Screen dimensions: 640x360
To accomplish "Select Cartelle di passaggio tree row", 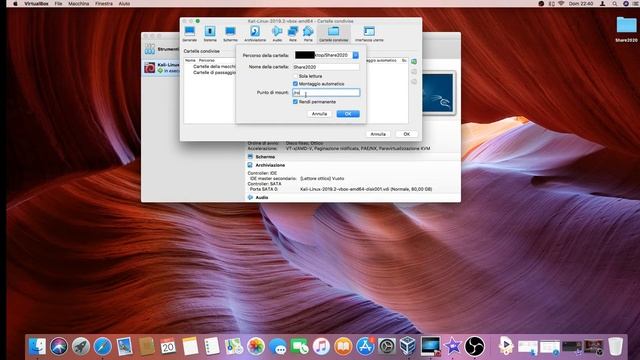I will tap(214, 72).
